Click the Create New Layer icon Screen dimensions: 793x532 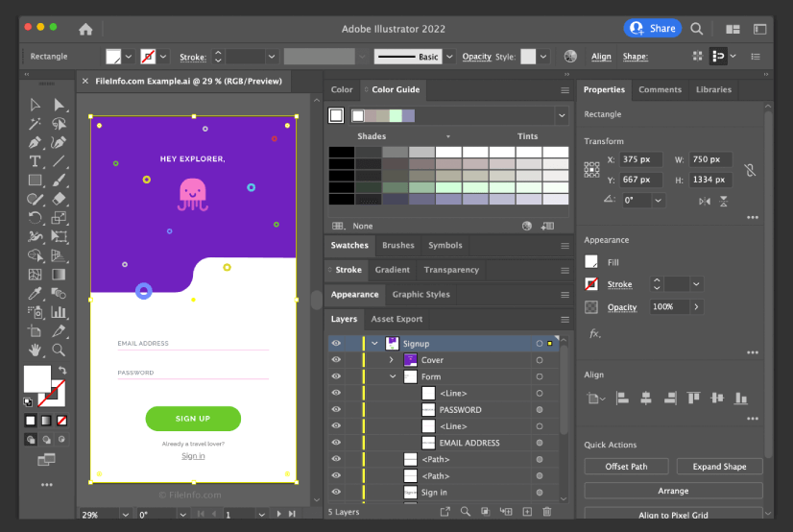pyautogui.click(x=527, y=512)
